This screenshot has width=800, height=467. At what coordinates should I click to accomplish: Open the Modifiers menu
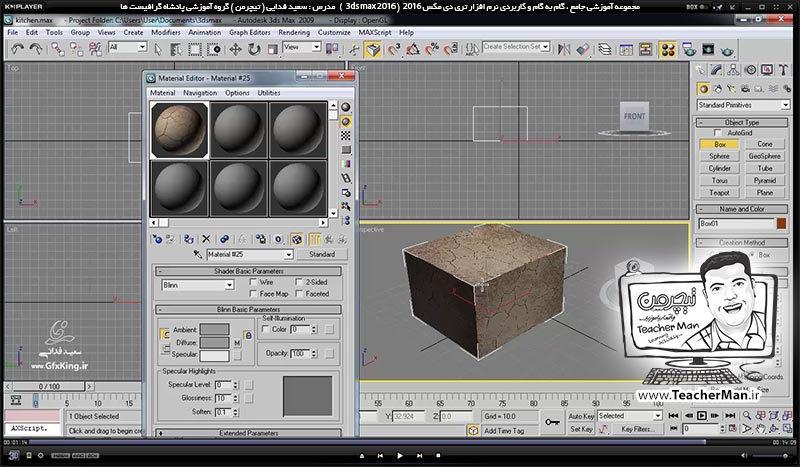tap(166, 32)
